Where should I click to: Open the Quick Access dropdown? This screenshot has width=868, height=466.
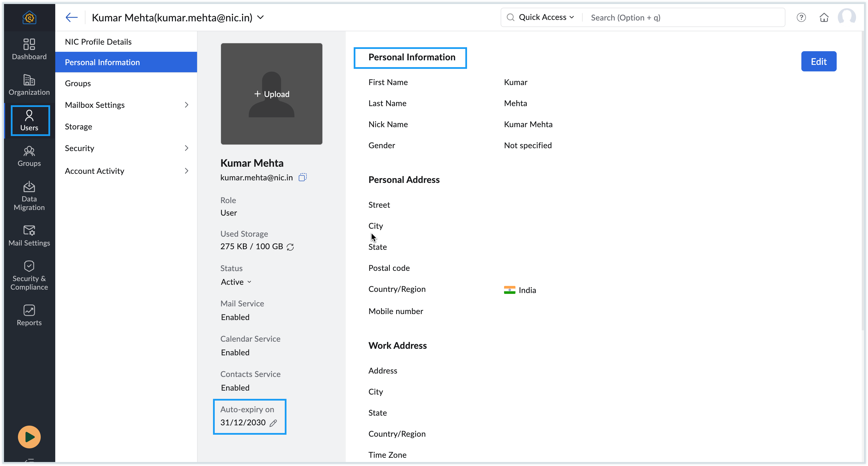(546, 17)
